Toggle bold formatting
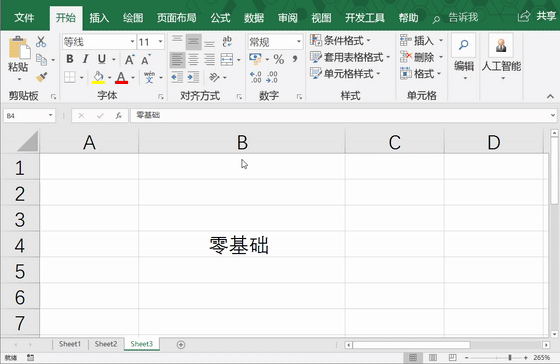 pos(70,59)
